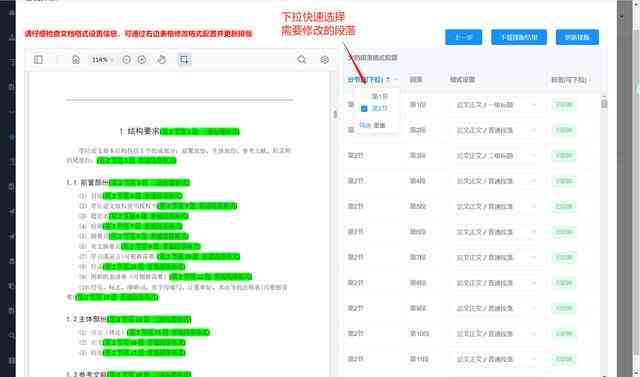Open format dropdown for 第6段 row
The height and width of the screenshot is (377, 640).
pos(495,232)
